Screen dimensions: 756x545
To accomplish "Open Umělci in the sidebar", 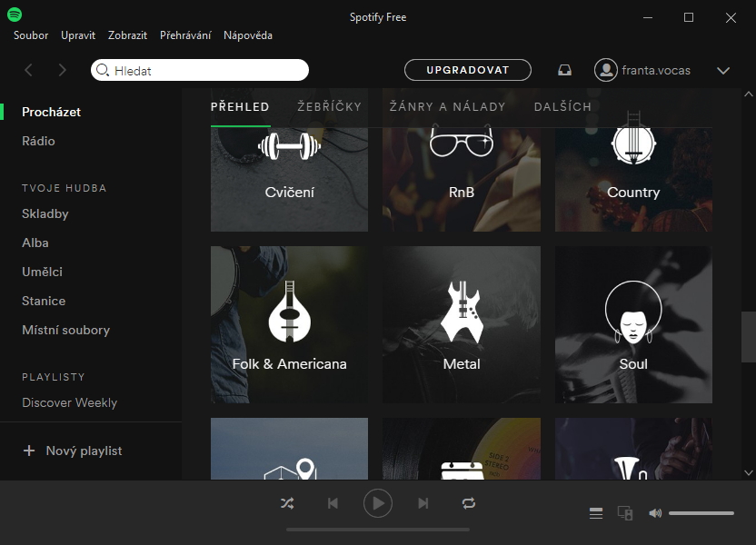I will 43,272.
